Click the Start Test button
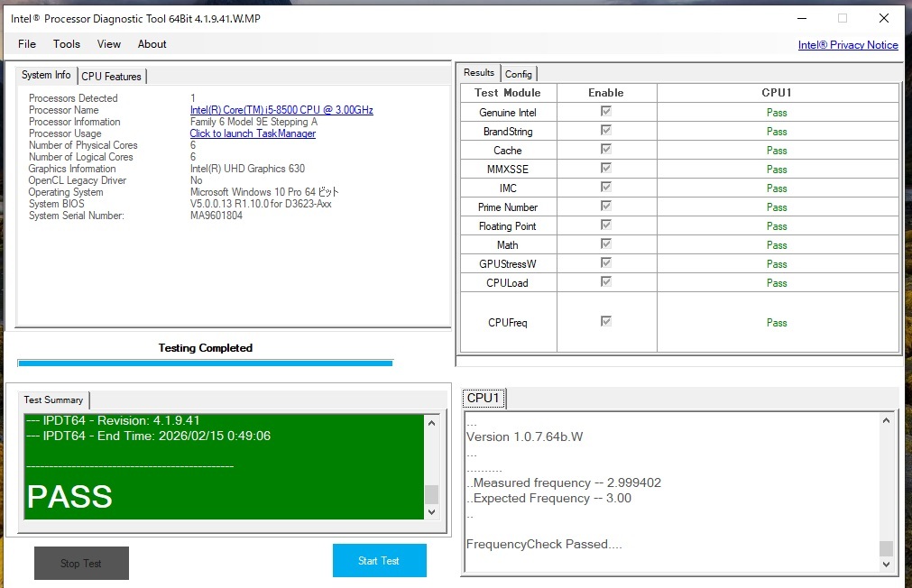The height and width of the screenshot is (588, 912). click(x=379, y=561)
